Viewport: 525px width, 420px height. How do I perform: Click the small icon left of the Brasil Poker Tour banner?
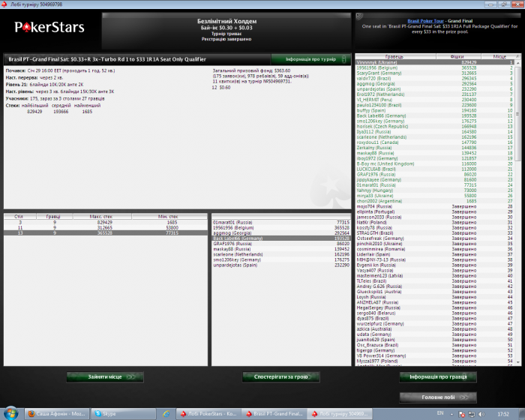coord(359,16)
